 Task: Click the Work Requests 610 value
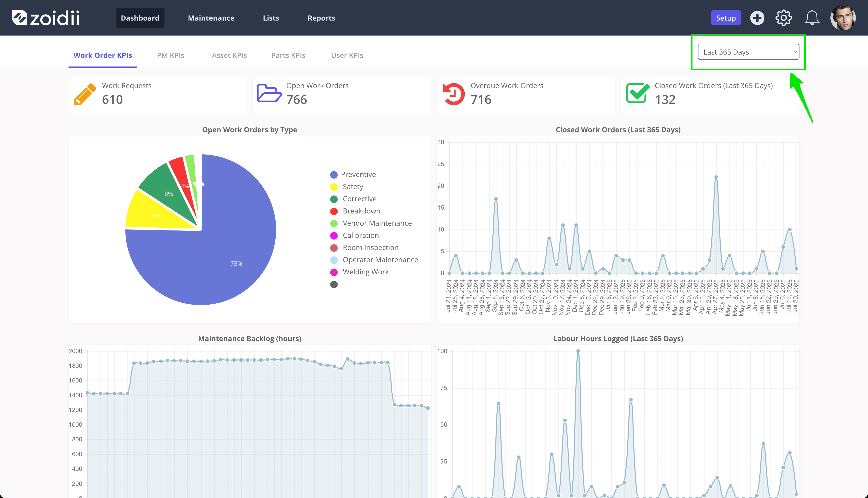click(112, 100)
